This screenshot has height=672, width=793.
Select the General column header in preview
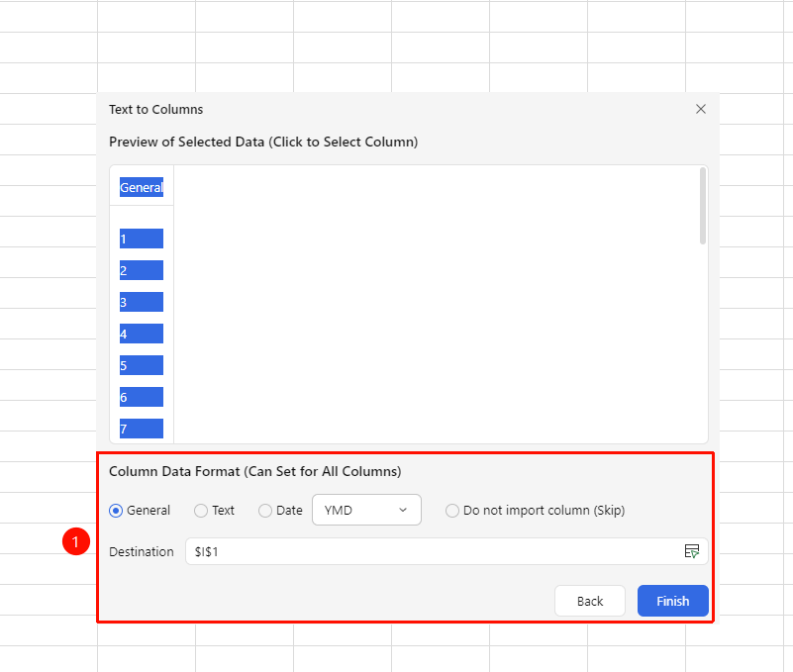[142, 187]
